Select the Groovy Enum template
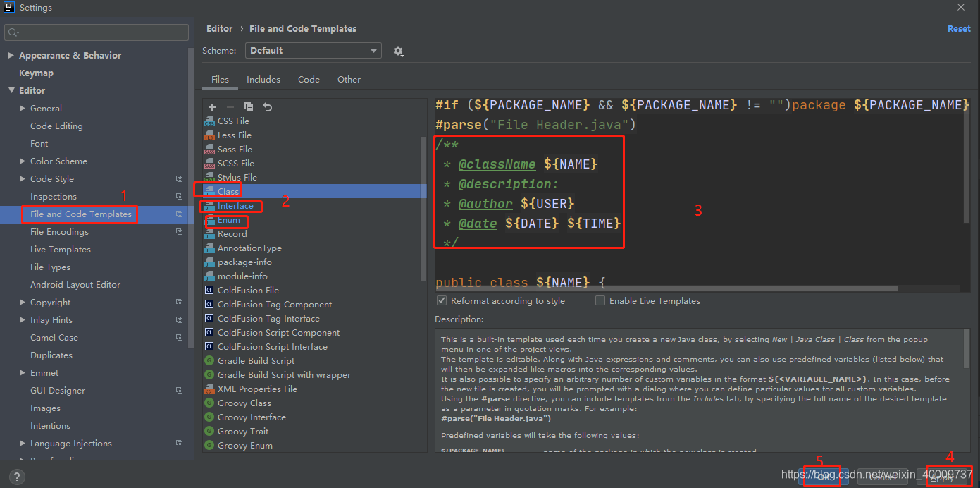This screenshot has height=488, width=980. pos(245,446)
